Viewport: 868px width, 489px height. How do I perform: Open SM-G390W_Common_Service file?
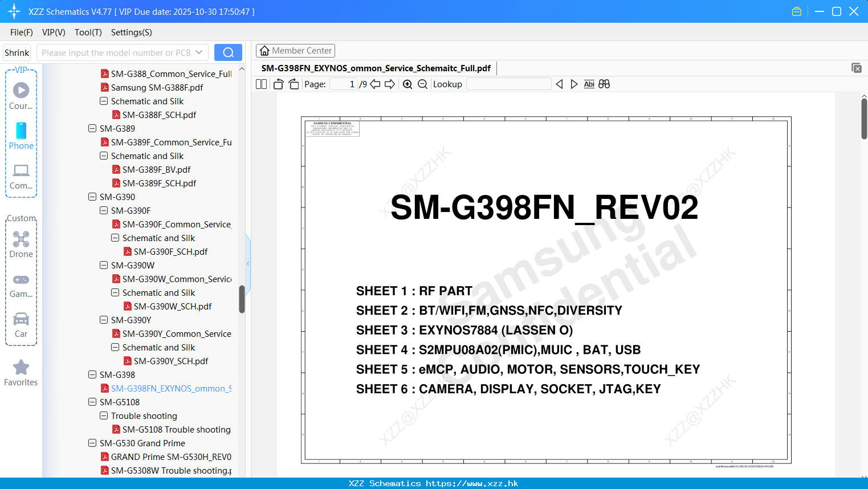coord(172,279)
